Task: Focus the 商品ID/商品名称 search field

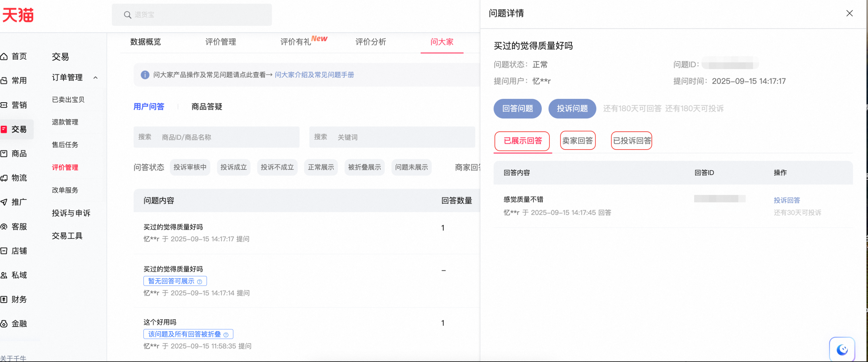Action: coord(216,137)
